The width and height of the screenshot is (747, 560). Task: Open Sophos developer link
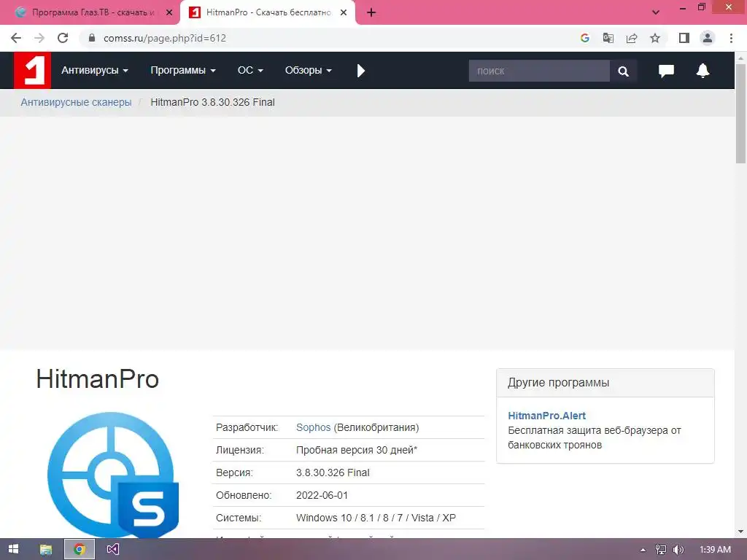tap(313, 427)
